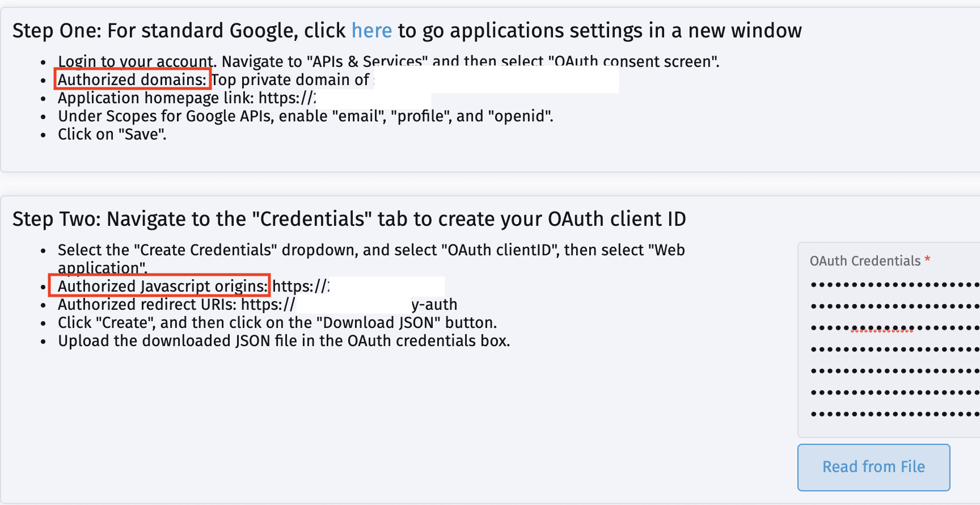This screenshot has height=505, width=980.
Task: Click the Read from File button
Action: 873,467
